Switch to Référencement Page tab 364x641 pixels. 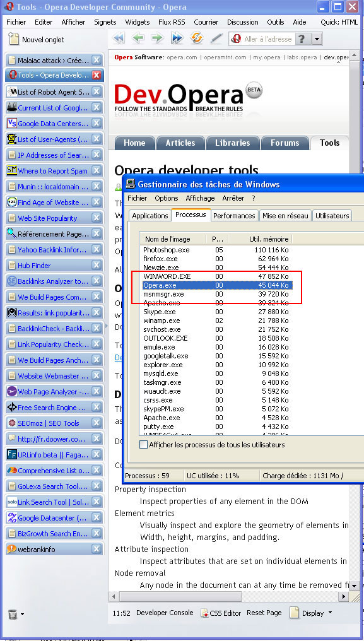click(x=54, y=234)
